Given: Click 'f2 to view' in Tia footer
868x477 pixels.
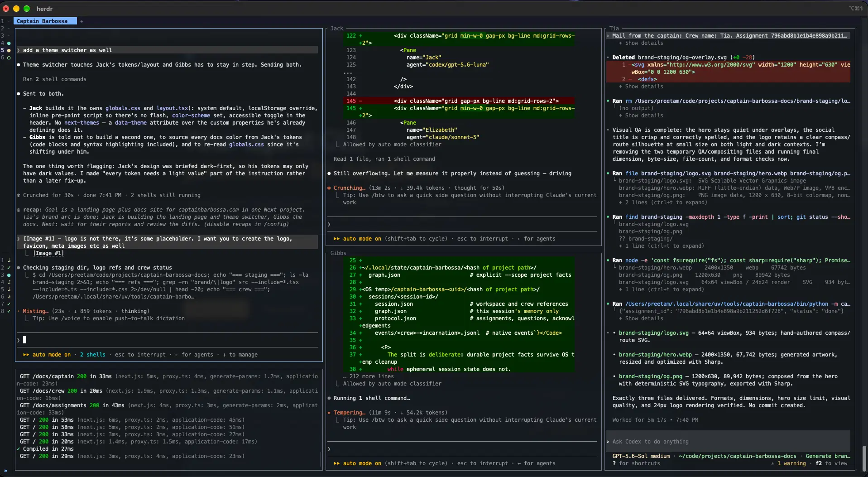Looking at the screenshot, I should (831, 463).
